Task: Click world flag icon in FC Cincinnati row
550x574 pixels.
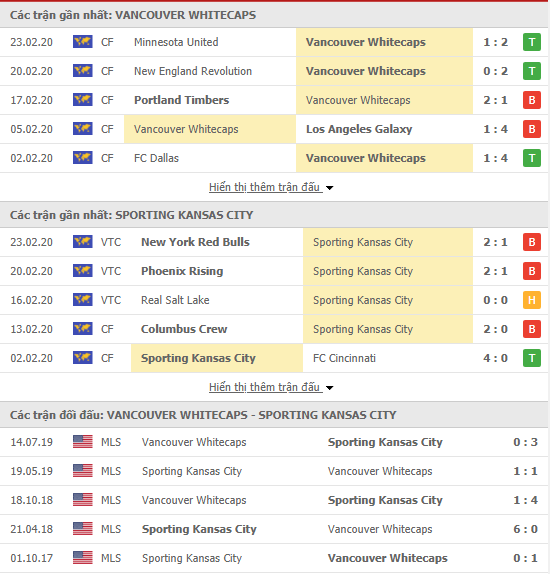Action: tap(82, 358)
